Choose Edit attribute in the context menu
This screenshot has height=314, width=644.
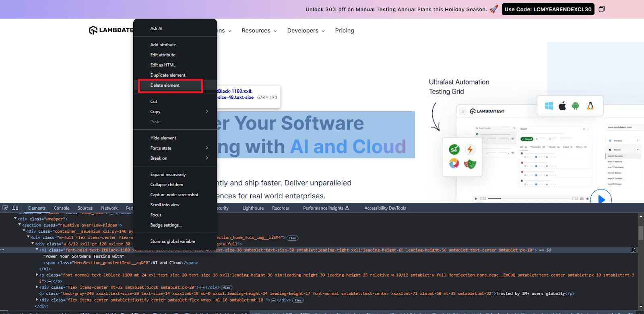[x=175, y=55]
